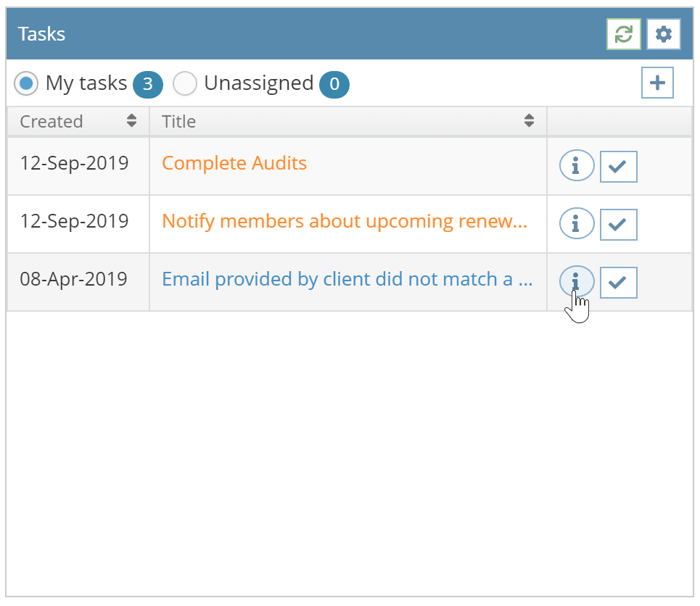View info for Complete Audits task
This screenshot has height=606, width=700.
tap(577, 165)
